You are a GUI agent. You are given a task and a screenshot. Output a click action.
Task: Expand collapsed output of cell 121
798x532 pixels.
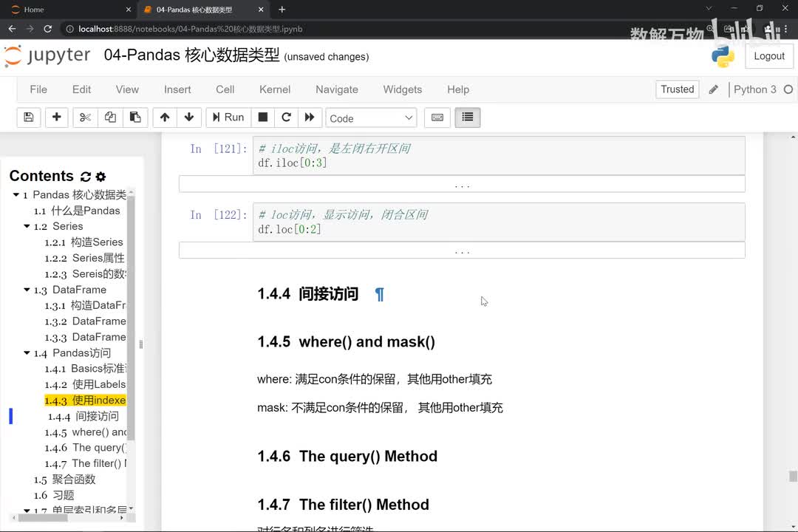462,184
